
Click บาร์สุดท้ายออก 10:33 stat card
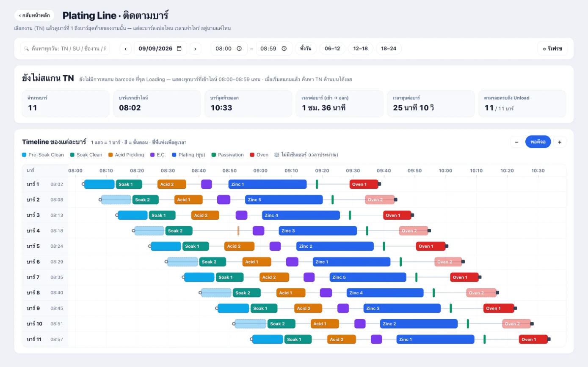pyautogui.click(x=248, y=104)
